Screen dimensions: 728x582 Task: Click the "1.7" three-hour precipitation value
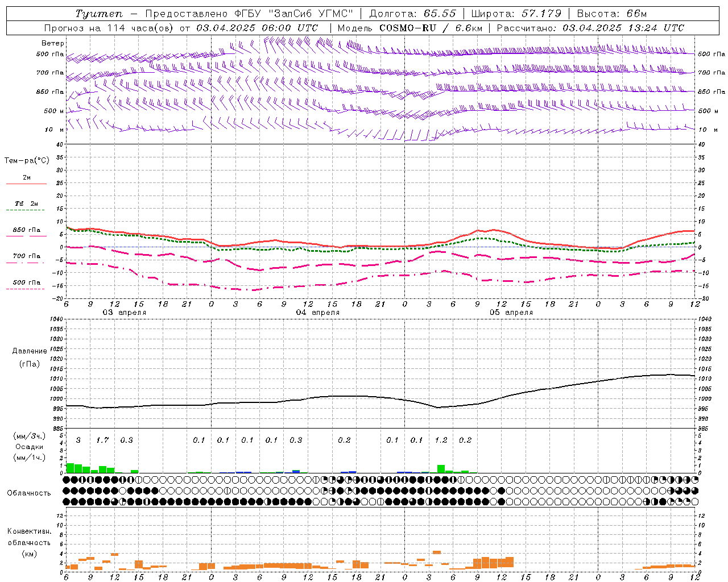(x=102, y=440)
